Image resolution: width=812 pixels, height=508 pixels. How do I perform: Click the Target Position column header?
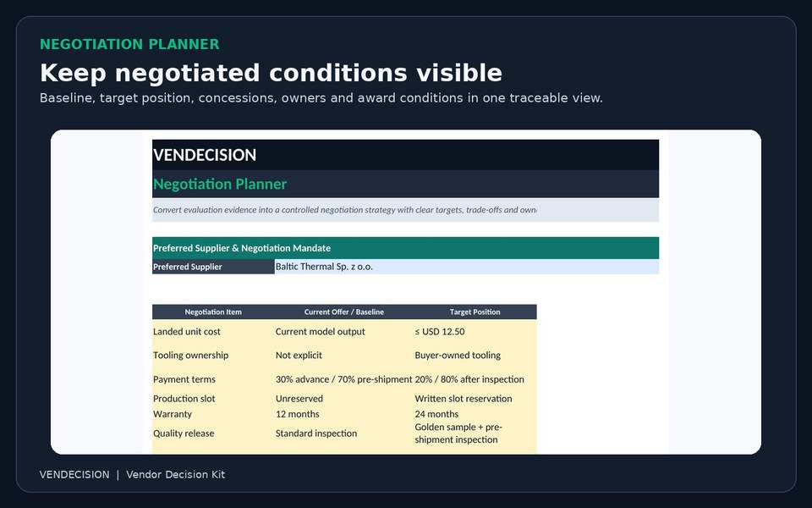coord(475,312)
